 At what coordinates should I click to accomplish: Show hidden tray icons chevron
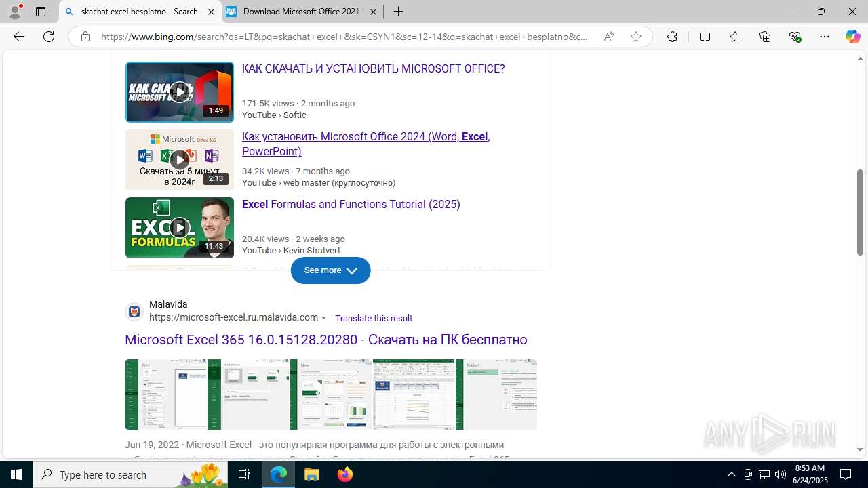[x=731, y=474]
